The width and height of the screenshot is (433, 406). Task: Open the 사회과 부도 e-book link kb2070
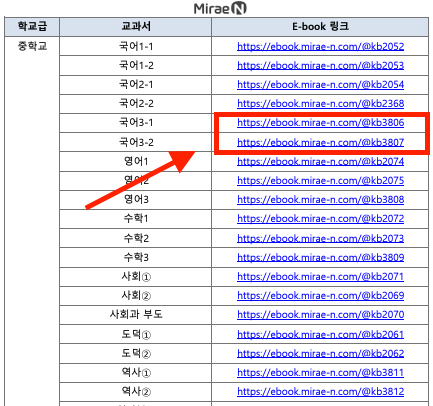[320, 314]
